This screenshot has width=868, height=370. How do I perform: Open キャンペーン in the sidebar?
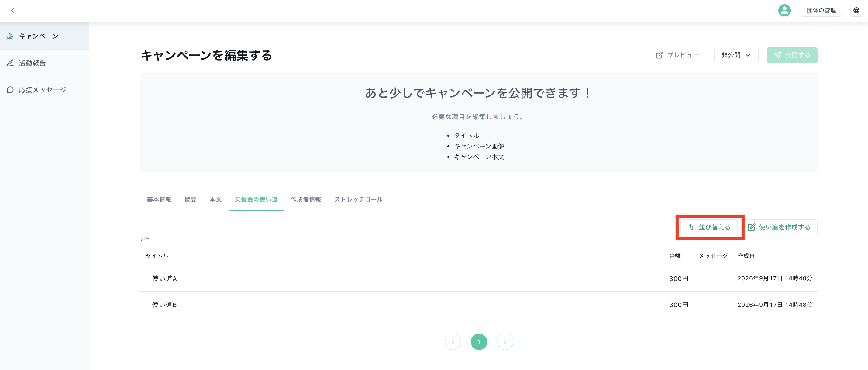[44, 36]
